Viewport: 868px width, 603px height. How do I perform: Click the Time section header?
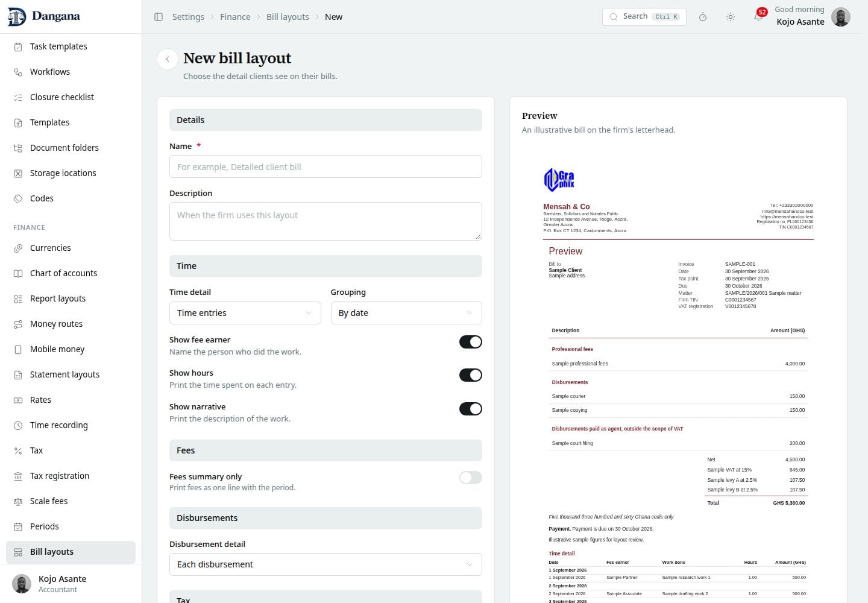325,266
